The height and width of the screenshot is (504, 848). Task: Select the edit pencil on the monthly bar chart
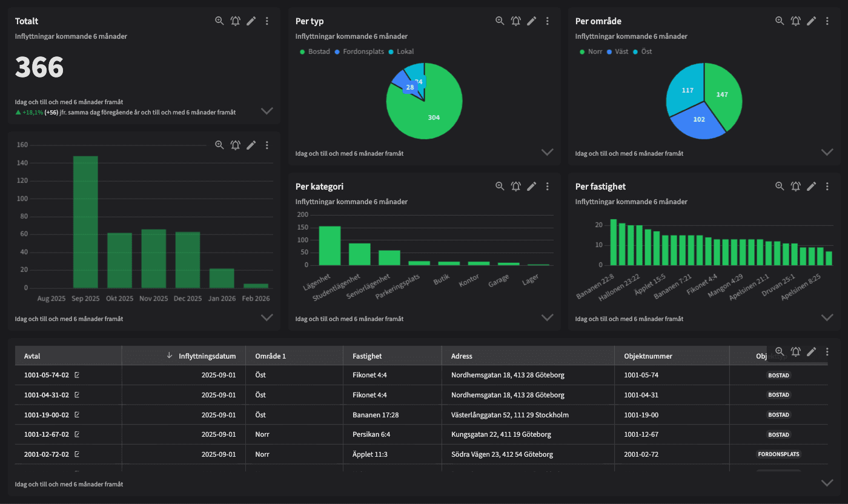(x=251, y=145)
